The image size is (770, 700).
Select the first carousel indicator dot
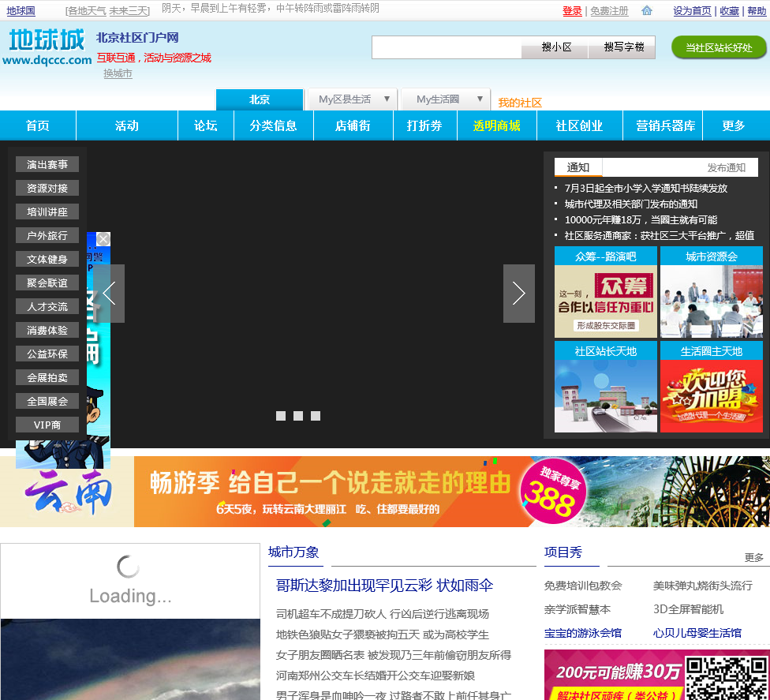(281, 416)
